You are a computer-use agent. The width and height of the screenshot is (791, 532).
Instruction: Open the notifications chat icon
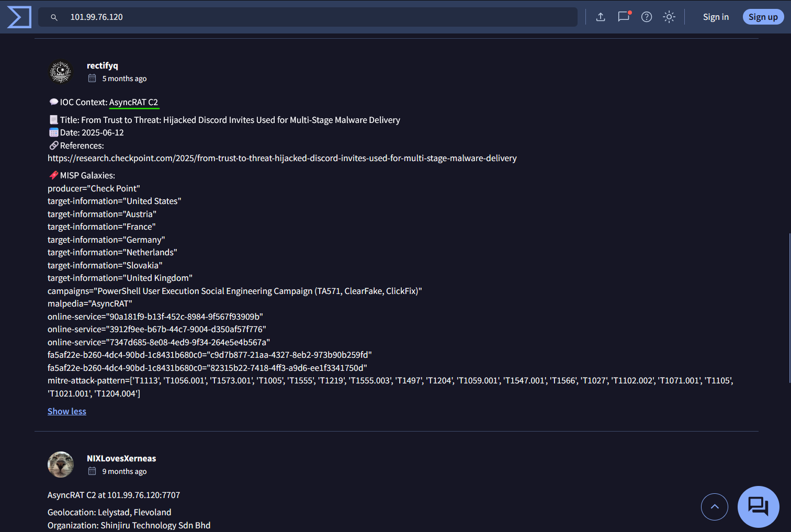[624, 17]
